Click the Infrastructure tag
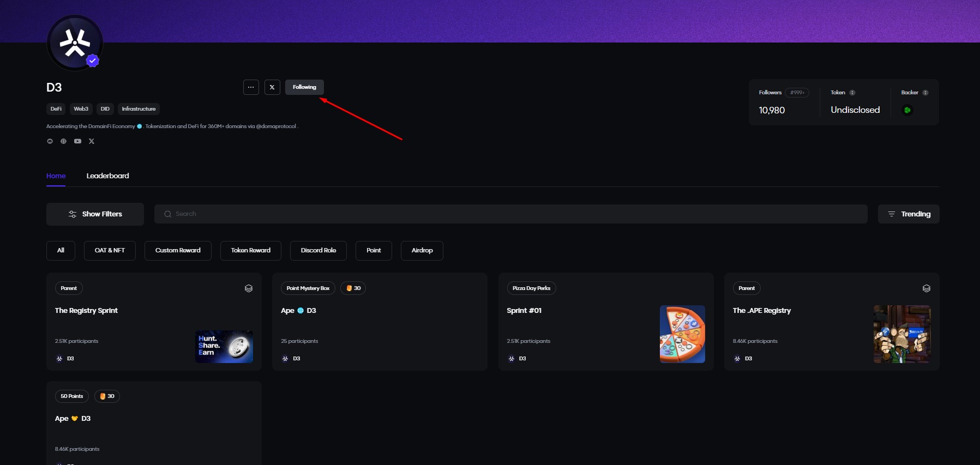 pyautogui.click(x=139, y=109)
